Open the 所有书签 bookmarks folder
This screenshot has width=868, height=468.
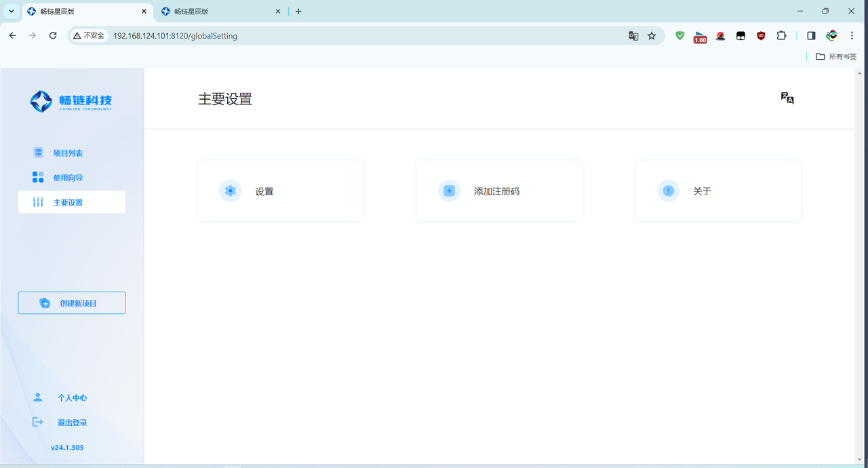click(x=836, y=56)
